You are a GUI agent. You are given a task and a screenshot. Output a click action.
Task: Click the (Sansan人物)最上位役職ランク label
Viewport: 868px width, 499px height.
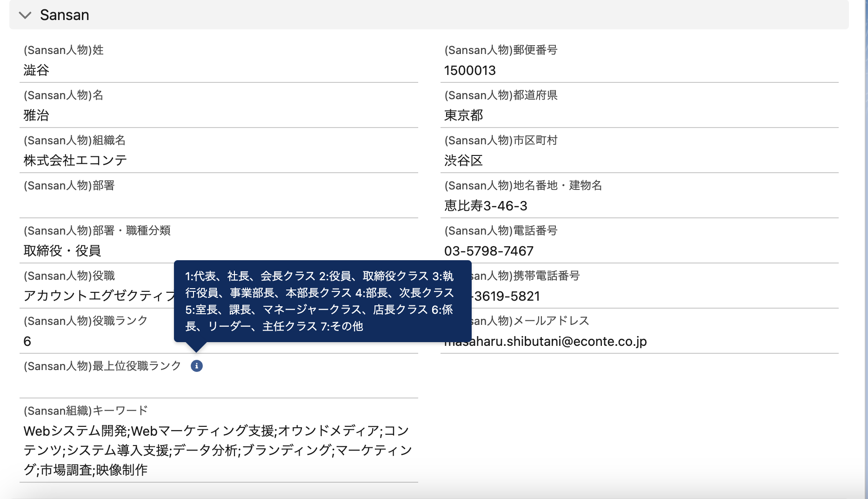pos(102,366)
